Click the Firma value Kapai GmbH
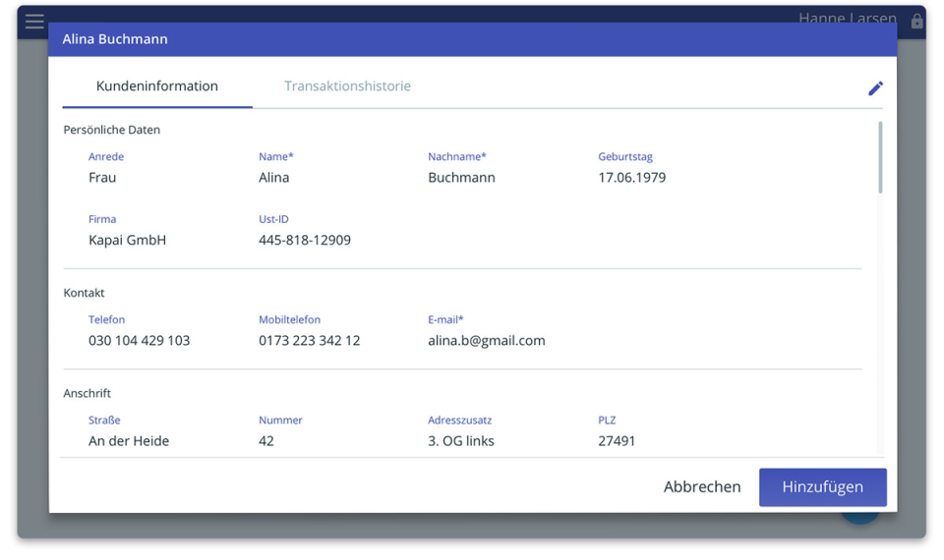 pos(127,240)
